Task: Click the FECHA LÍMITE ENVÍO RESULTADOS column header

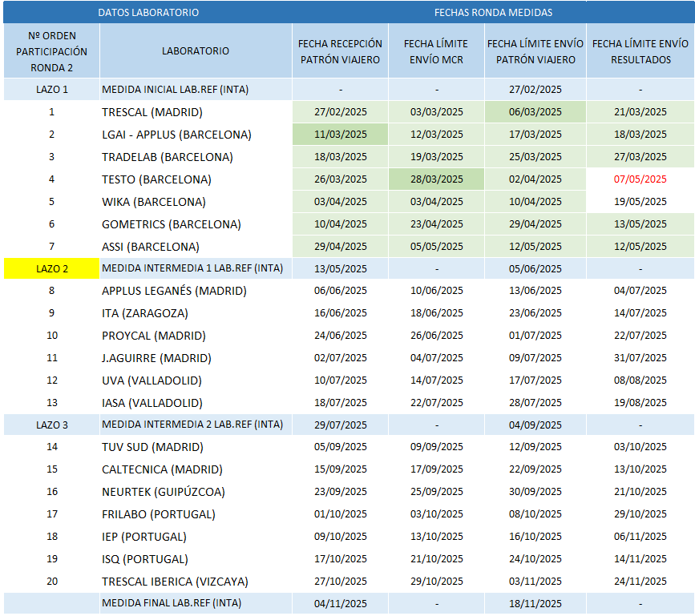Action: tap(640, 51)
